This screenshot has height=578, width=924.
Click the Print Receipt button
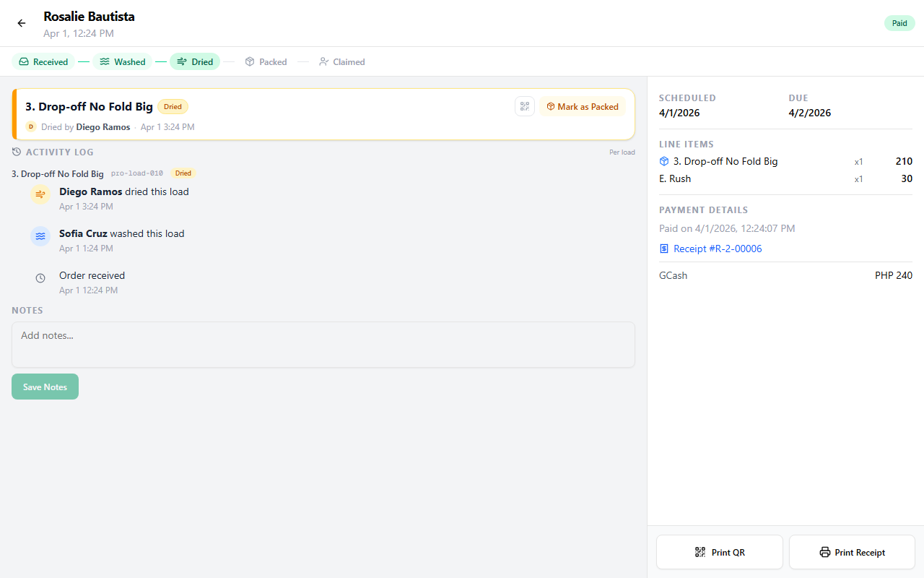point(852,552)
